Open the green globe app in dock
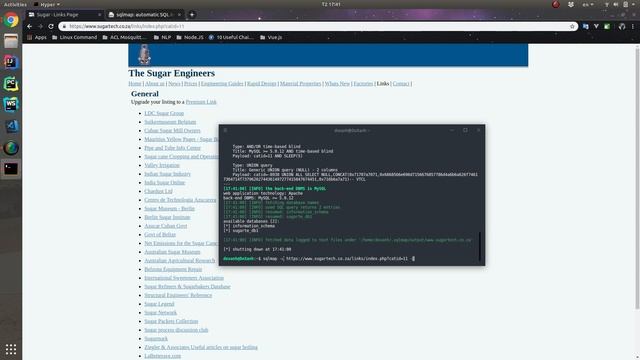 pos(11,148)
